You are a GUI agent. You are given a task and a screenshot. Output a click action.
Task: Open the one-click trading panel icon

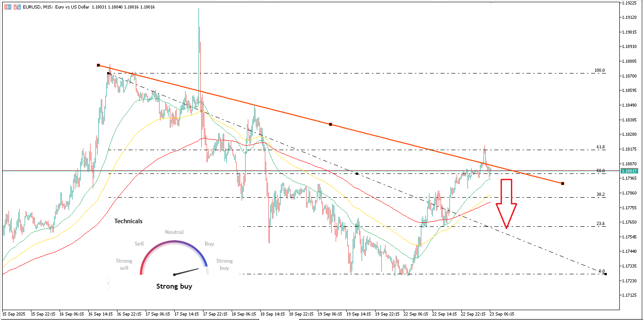[x=17, y=7]
